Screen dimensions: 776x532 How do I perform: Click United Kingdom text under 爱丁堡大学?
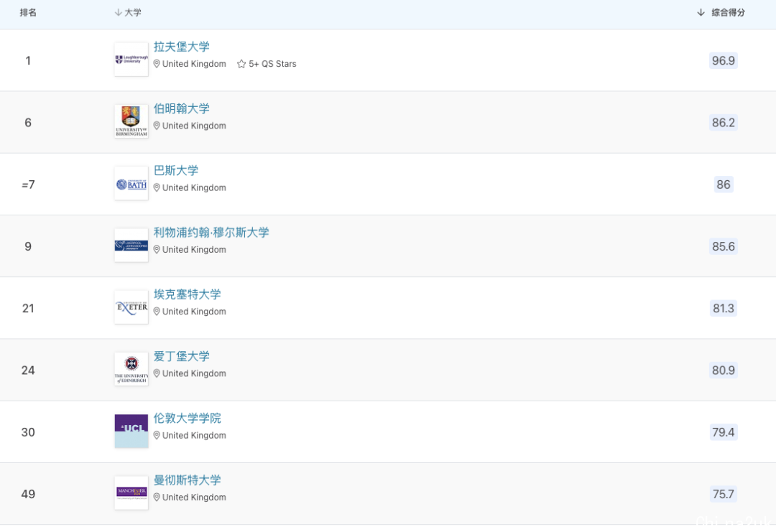[194, 373]
